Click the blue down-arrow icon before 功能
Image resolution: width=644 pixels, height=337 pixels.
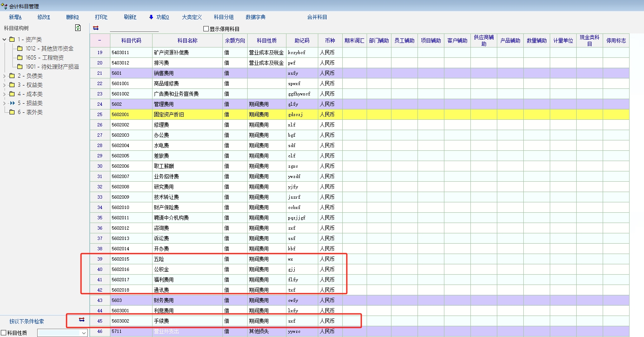click(x=151, y=17)
